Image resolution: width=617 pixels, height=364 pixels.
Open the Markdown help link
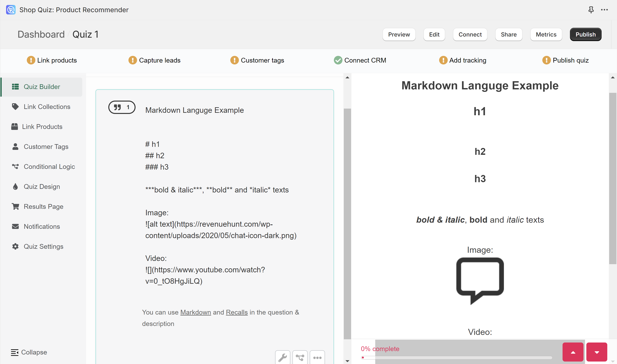(x=196, y=312)
